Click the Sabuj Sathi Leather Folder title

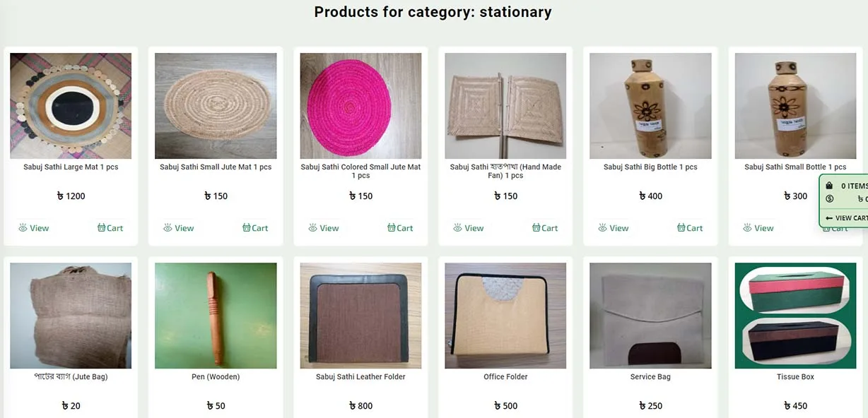(360, 377)
